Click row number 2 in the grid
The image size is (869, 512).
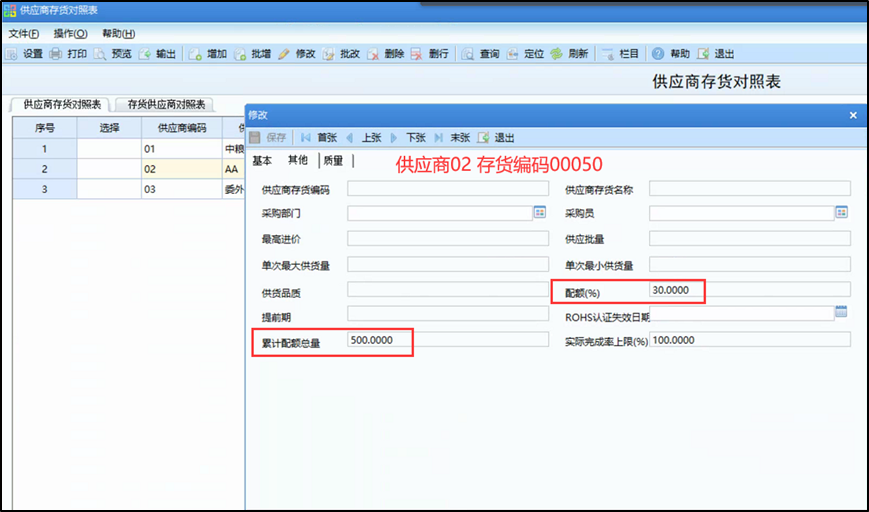45,169
